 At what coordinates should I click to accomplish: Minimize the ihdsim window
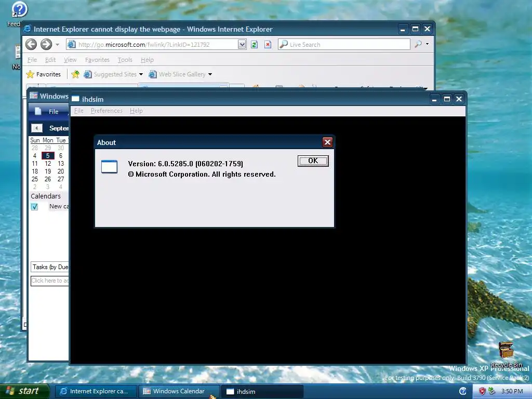tap(434, 99)
